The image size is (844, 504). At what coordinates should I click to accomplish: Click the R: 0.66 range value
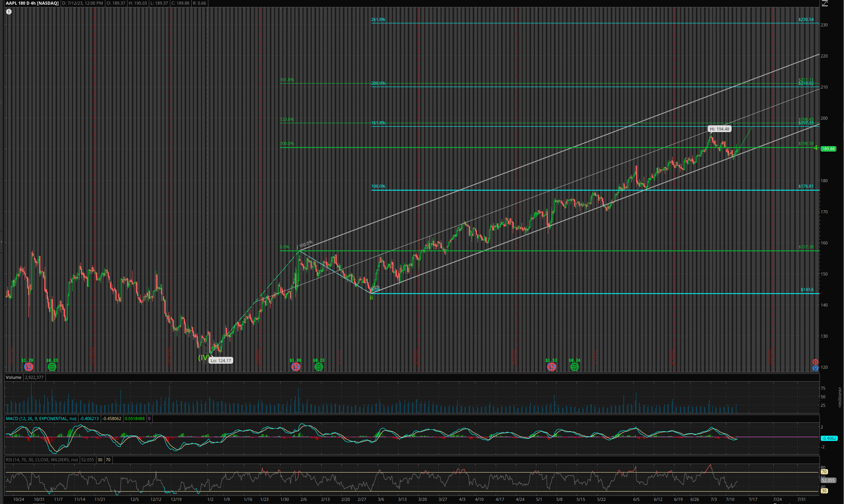pos(199,3)
